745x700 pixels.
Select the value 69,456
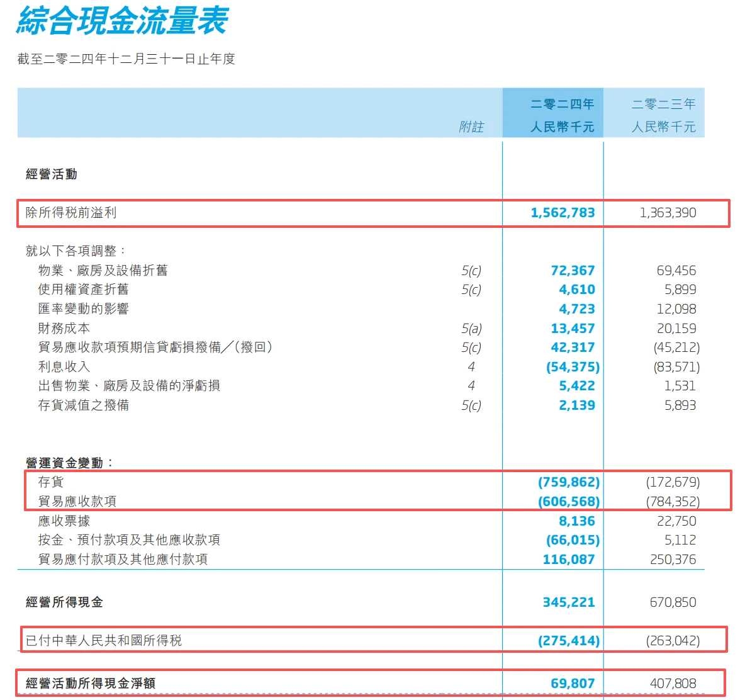(x=676, y=271)
